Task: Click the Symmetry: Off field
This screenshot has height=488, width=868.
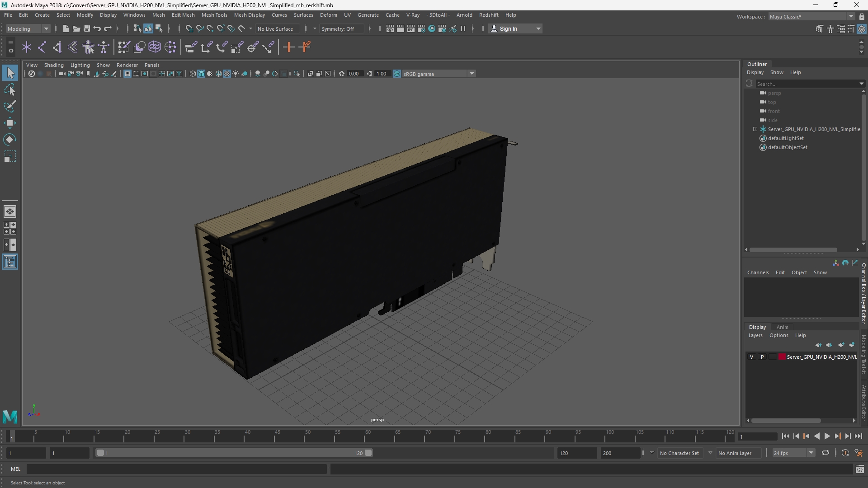Action: pyautogui.click(x=341, y=28)
